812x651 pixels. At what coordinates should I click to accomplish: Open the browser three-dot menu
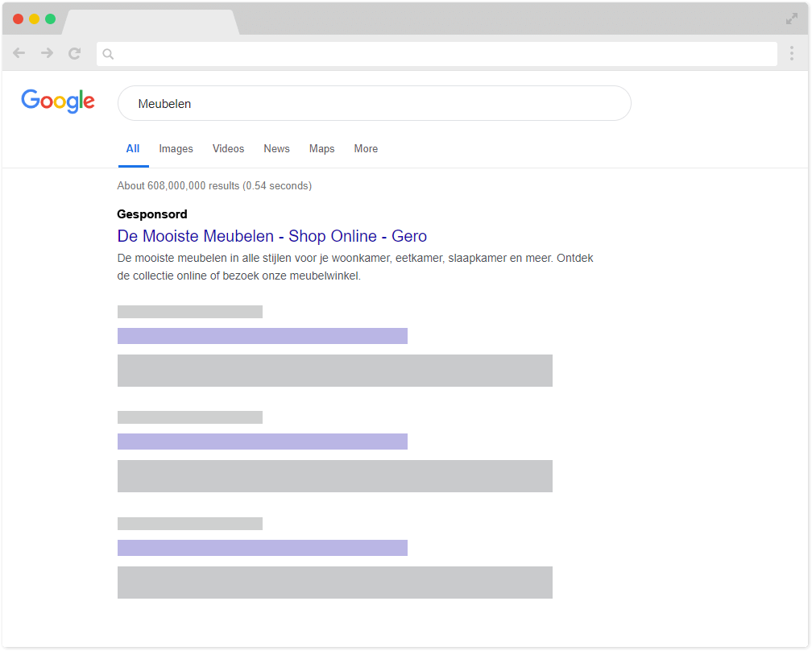click(x=791, y=53)
